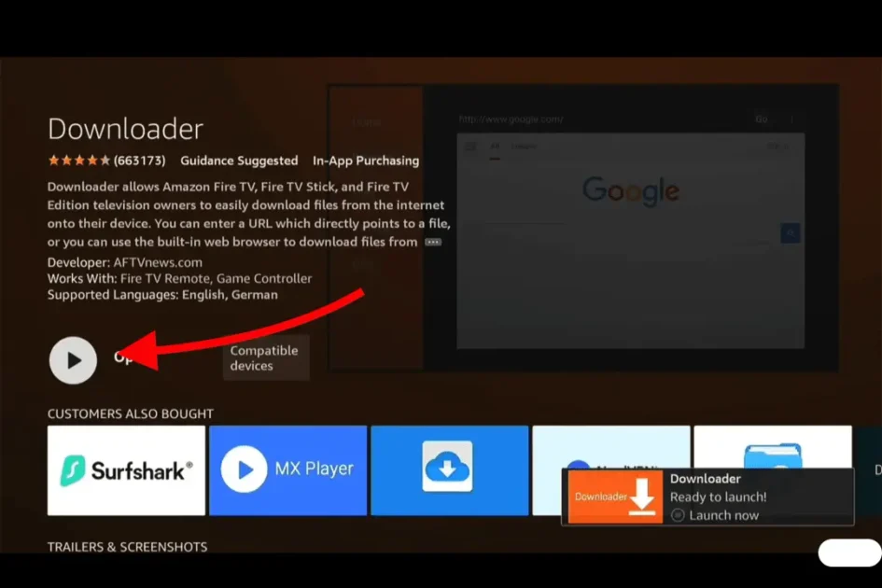Click the Go button in the preview

point(763,119)
